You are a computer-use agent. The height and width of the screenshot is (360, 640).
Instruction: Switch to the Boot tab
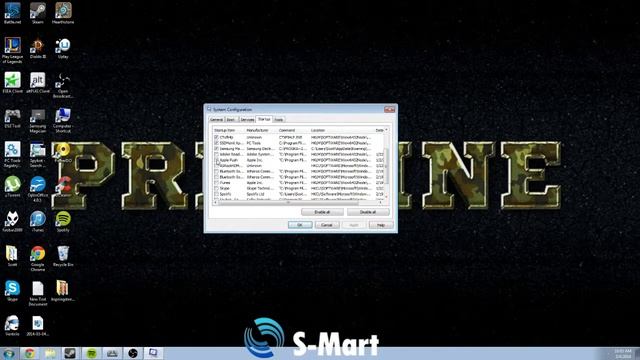pos(231,120)
